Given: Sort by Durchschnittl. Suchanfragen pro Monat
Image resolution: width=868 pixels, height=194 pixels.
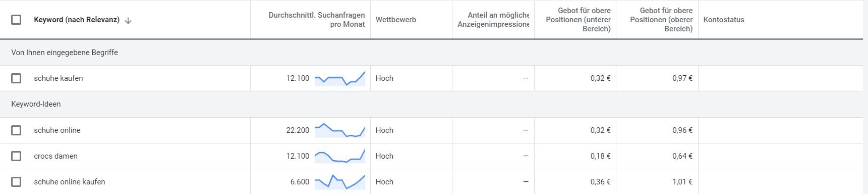Looking at the screenshot, I should pyautogui.click(x=317, y=20).
